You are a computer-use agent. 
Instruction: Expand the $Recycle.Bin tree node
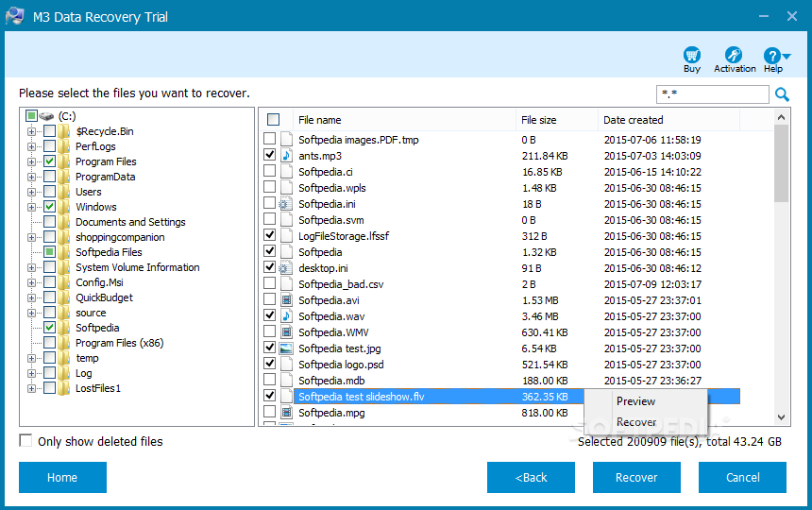tap(31, 131)
